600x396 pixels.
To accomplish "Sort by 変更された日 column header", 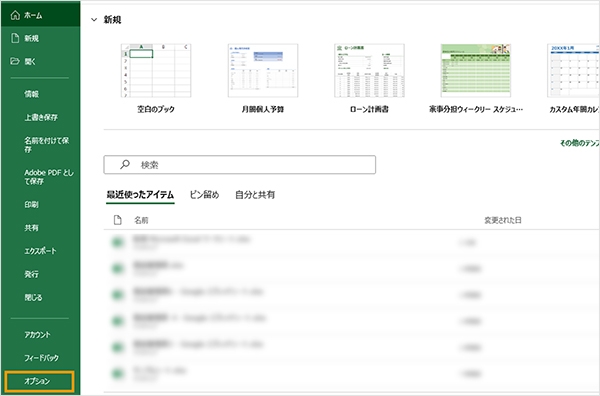I will 503,220.
